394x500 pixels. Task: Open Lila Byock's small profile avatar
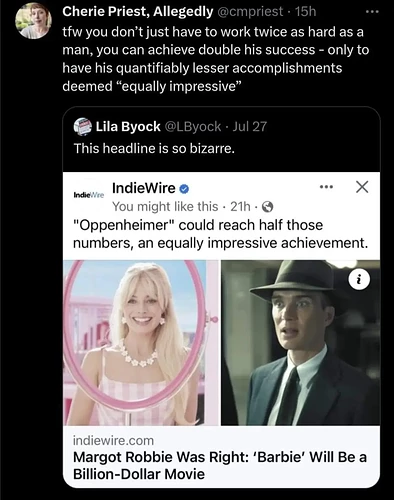(x=82, y=127)
